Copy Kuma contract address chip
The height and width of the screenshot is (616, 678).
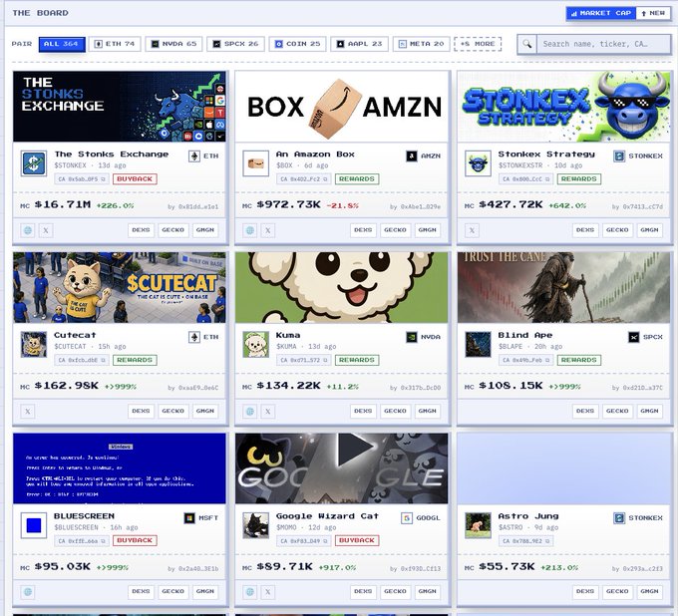coord(304,360)
